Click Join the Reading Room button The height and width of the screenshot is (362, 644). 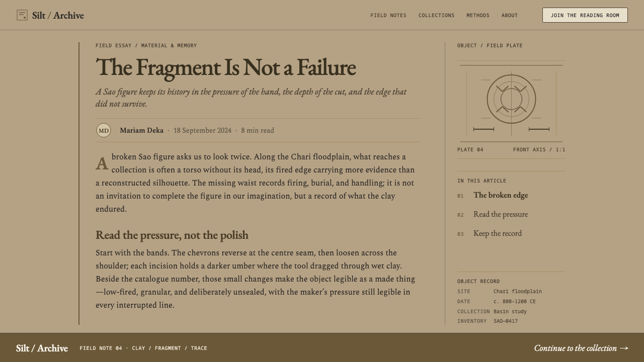[x=585, y=15]
